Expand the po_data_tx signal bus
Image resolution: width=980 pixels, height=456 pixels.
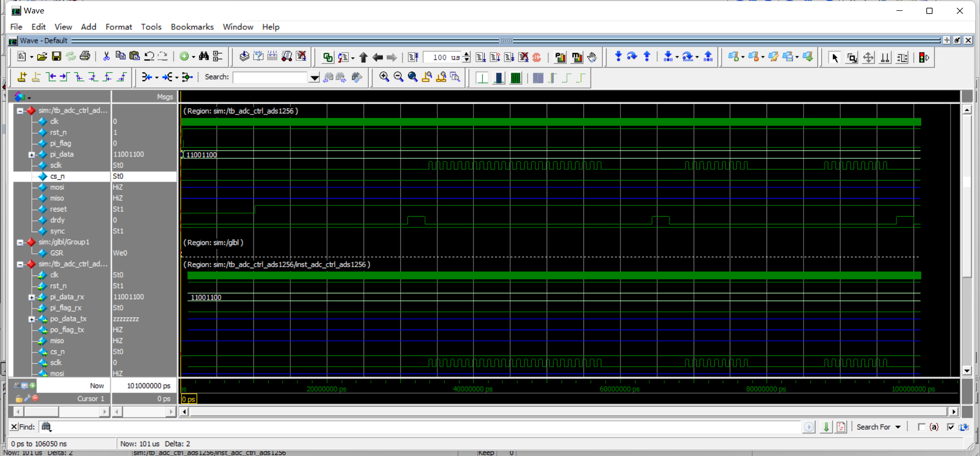coord(31,319)
